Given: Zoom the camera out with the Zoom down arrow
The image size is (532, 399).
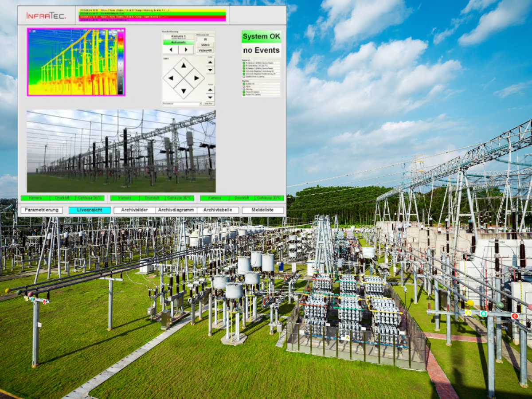Looking at the screenshot, I should 210,70.
